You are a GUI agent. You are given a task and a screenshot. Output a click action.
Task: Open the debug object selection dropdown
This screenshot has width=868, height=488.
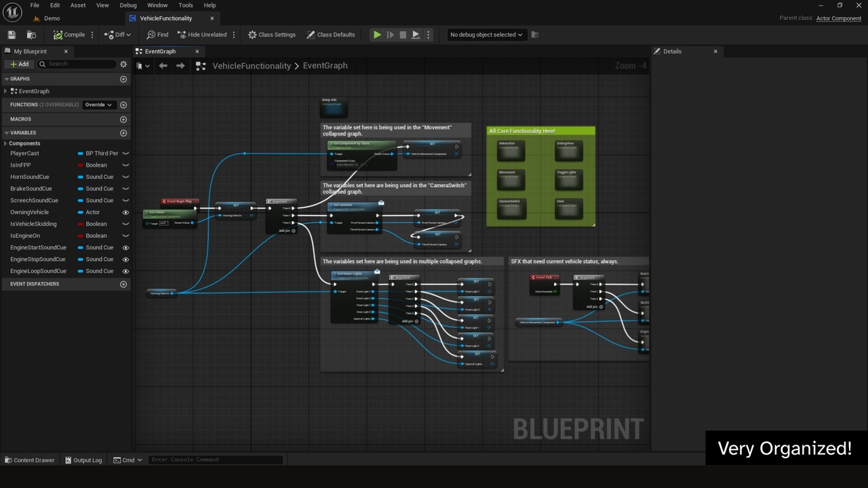pos(486,35)
